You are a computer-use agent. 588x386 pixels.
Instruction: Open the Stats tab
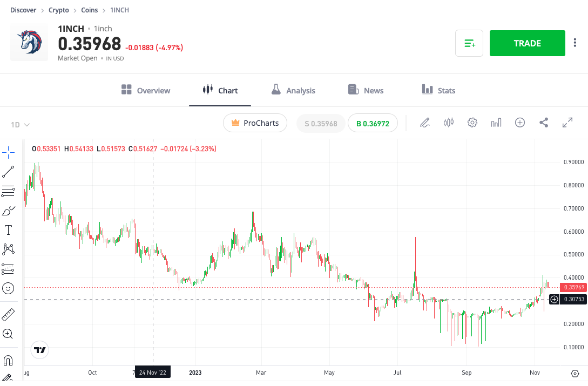point(438,90)
